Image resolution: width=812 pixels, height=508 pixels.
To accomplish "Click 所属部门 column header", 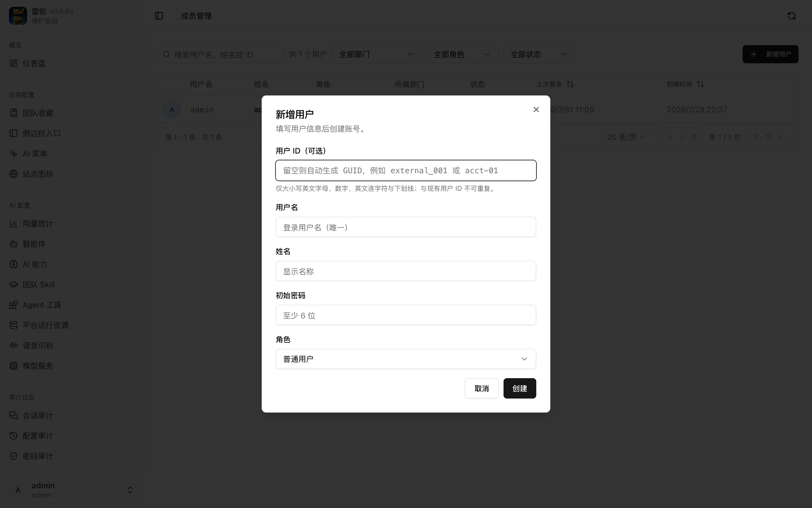I will click(x=409, y=84).
